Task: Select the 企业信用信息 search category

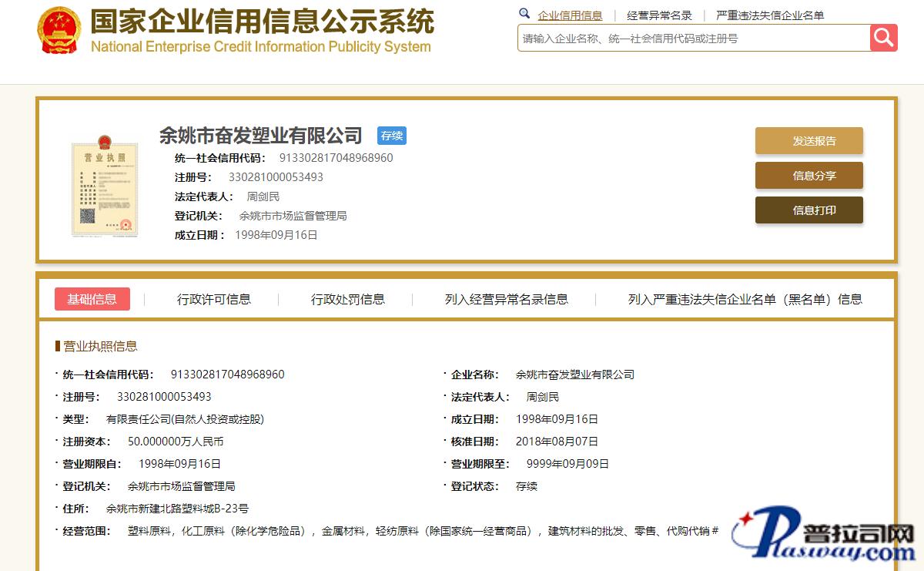Action: pos(570,15)
